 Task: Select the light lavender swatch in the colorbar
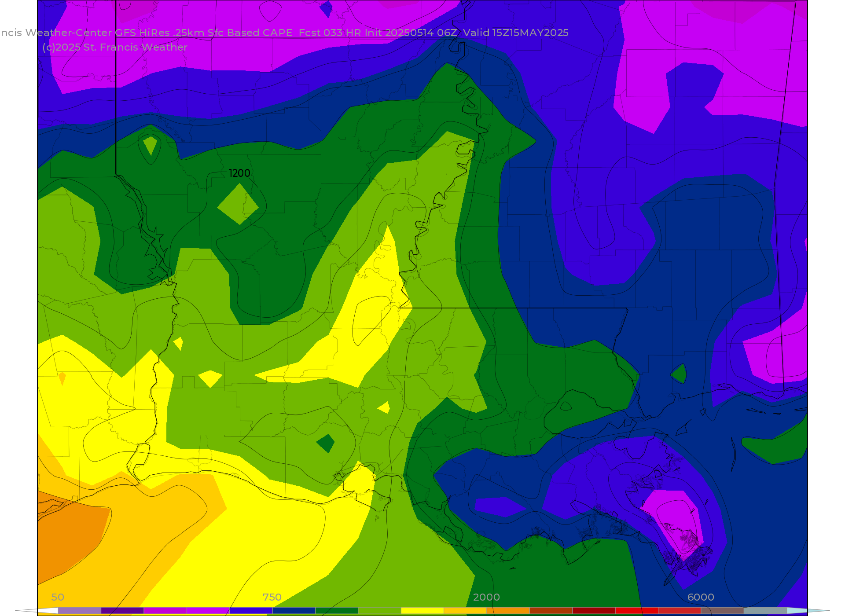point(80,611)
